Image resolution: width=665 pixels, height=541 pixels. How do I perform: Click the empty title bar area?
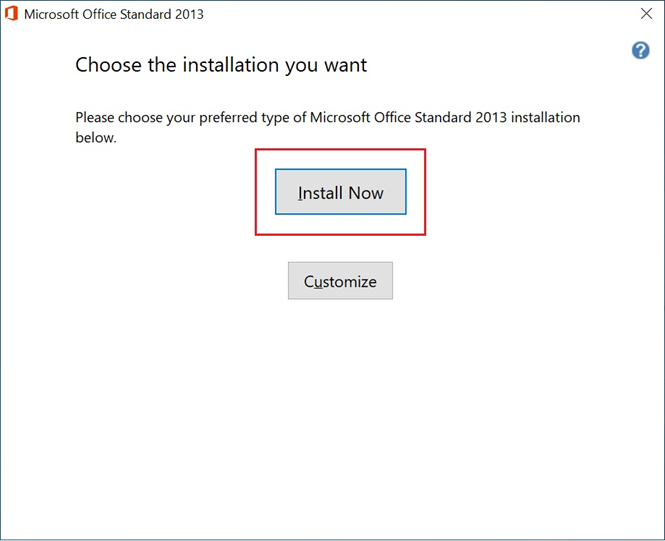click(x=420, y=14)
